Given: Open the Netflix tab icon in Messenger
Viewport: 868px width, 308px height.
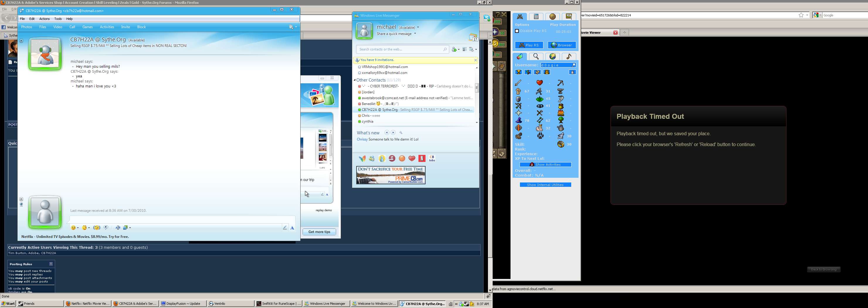Looking at the screenshot, I should point(422,158).
